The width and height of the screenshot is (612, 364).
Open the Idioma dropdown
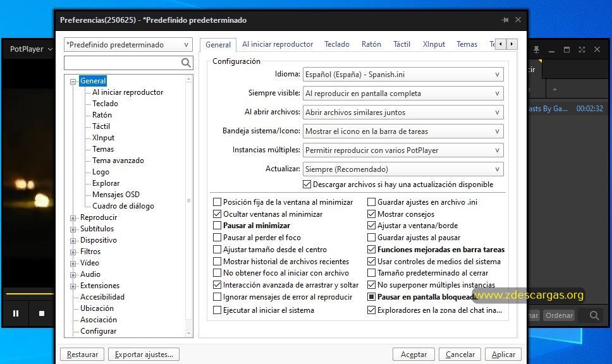pos(403,75)
